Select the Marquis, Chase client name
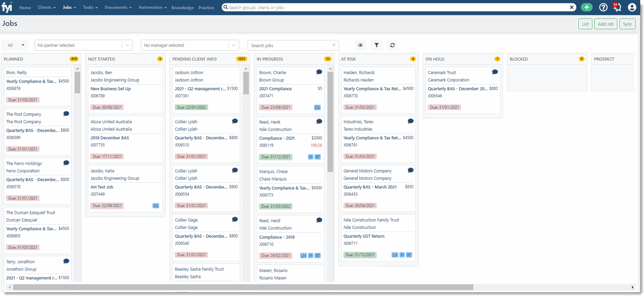Screen dimensions: 644x296 pos(273,171)
